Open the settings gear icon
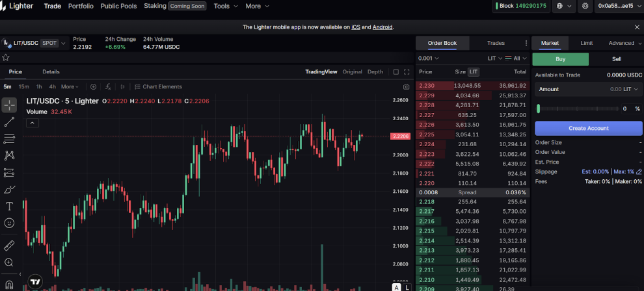 pos(585,6)
